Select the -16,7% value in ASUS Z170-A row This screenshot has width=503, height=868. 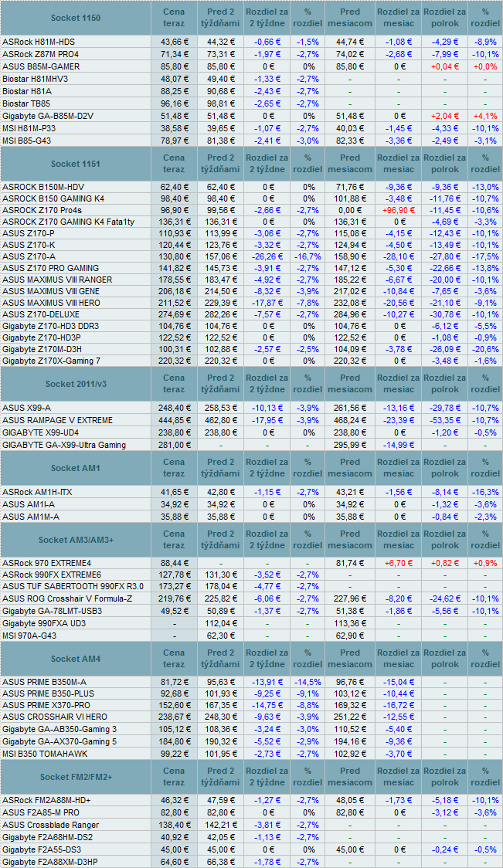coord(308,257)
